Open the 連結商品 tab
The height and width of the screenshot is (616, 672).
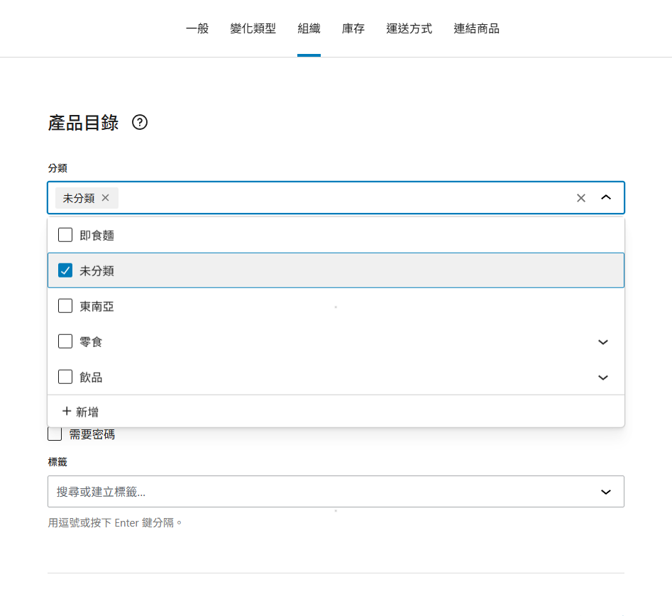(476, 29)
